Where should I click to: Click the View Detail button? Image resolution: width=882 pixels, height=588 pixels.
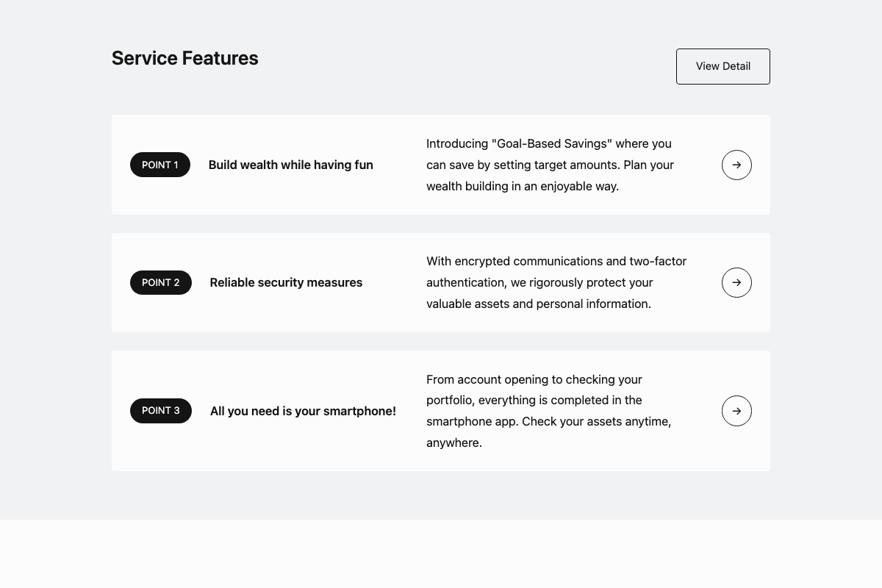pos(723,66)
